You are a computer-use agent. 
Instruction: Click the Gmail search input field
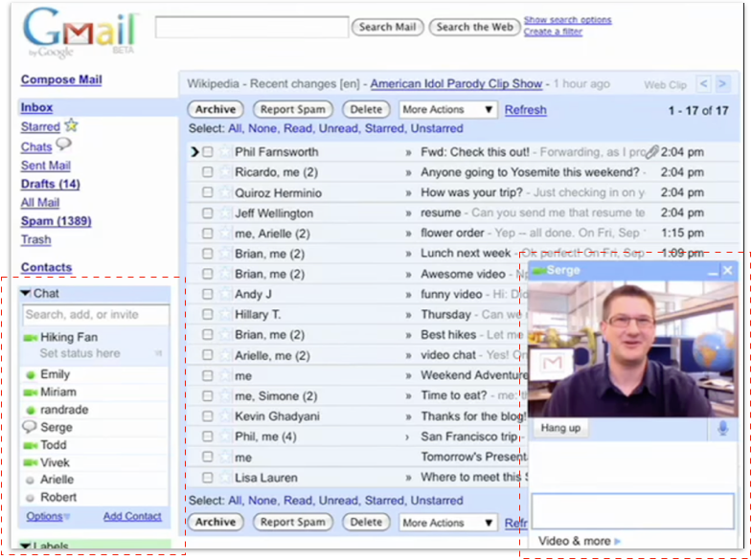[x=252, y=27]
